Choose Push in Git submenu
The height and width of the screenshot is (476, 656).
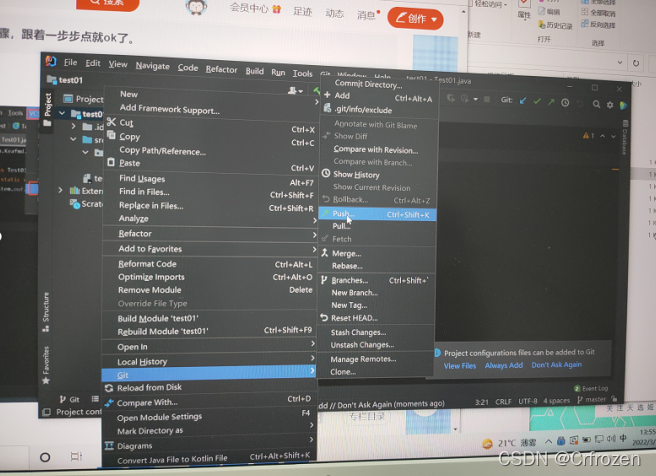377,214
